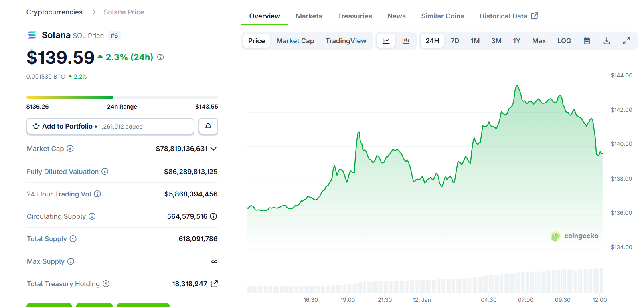Click Market Cap info icon
Image resolution: width=644 pixels, height=307 pixels.
70,149
